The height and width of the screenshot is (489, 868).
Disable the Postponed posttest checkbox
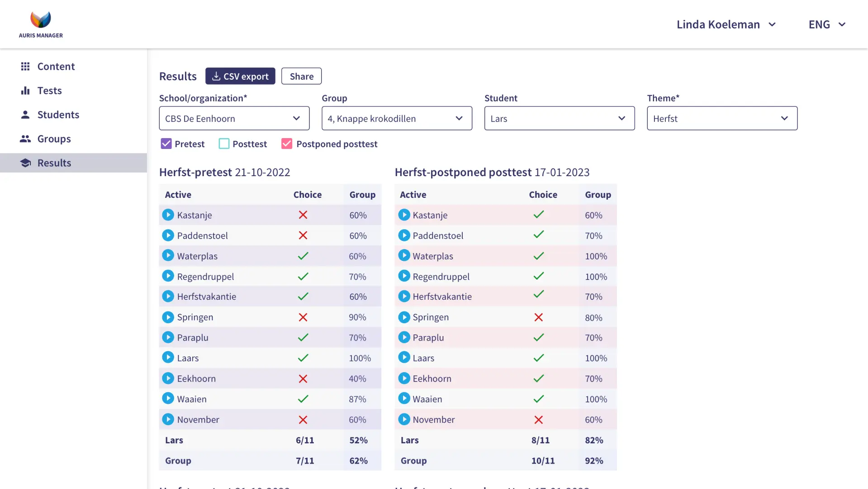[x=287, y=144]
